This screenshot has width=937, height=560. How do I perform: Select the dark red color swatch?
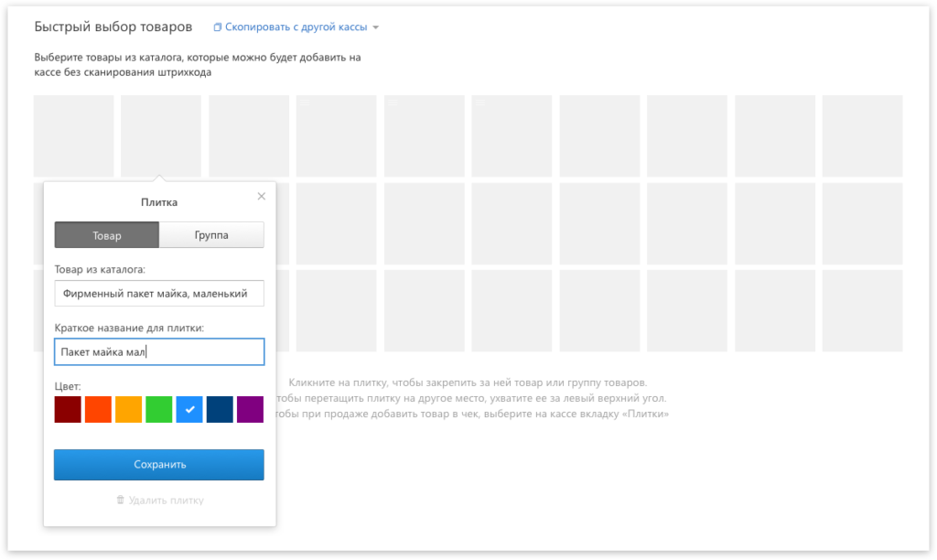68,409
